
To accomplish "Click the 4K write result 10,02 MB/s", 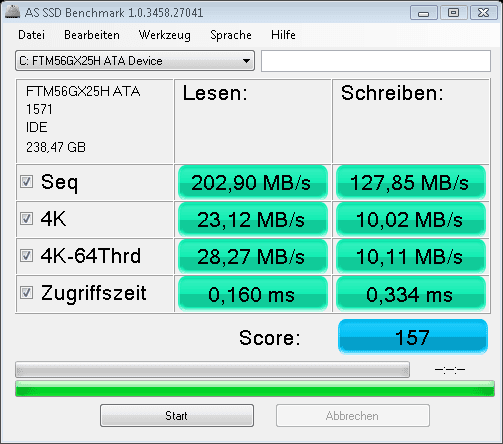I will 411,219.
